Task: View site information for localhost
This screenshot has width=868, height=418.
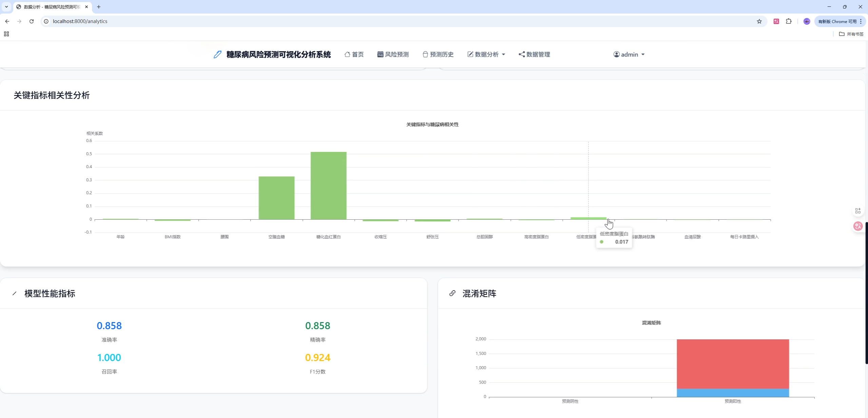Action: pos(46,21)
